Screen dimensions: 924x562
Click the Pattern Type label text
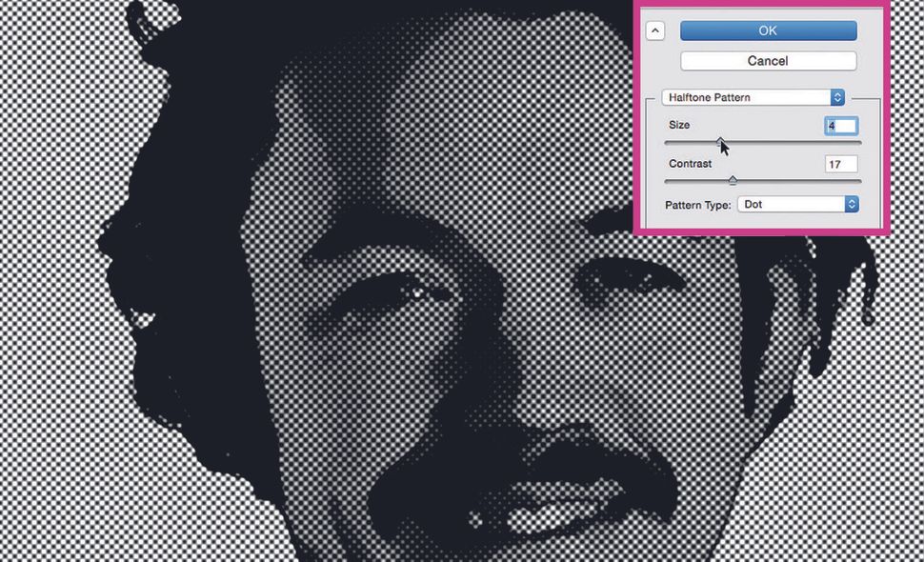coord(697,204)
